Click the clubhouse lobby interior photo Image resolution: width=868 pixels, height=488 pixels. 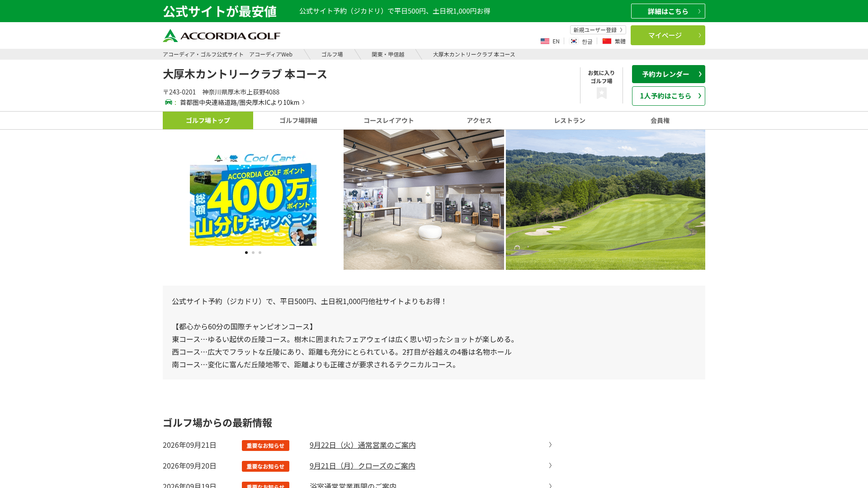(x=424, y=200)
